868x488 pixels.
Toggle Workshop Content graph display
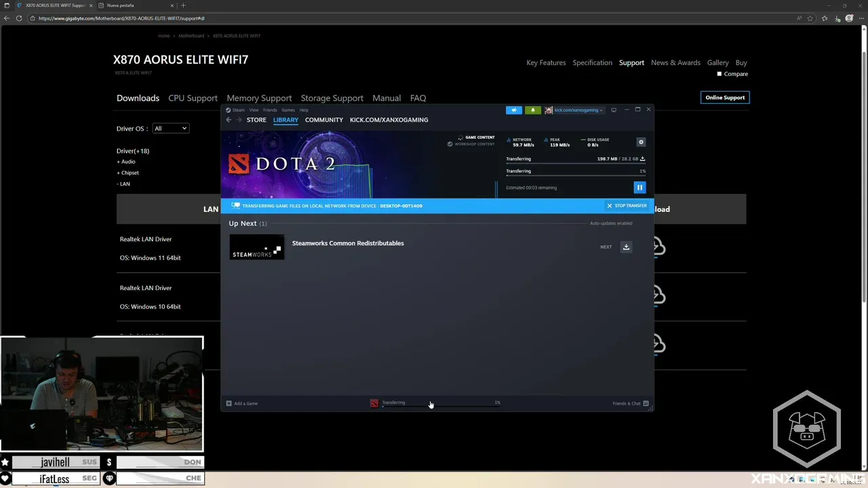[x=471, y=144]
